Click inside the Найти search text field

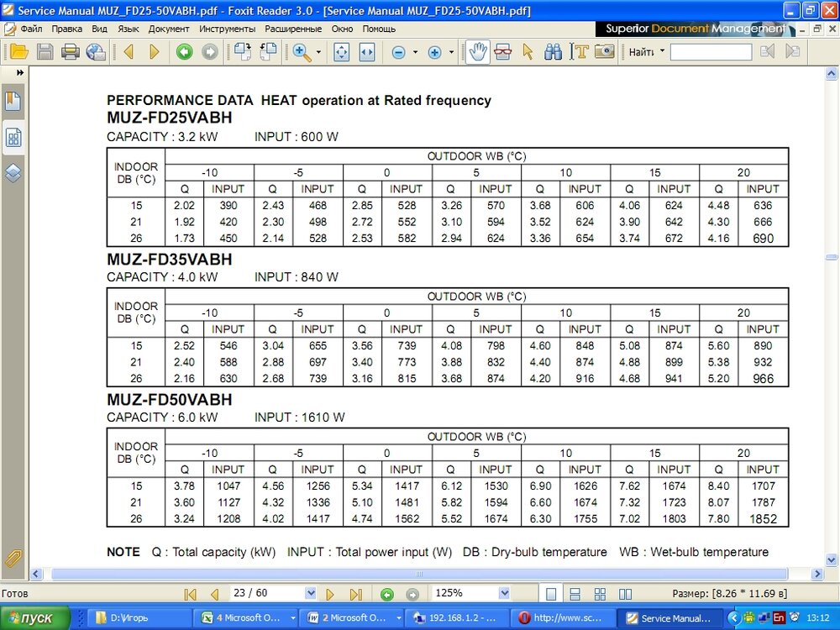[x=711, y=52]
